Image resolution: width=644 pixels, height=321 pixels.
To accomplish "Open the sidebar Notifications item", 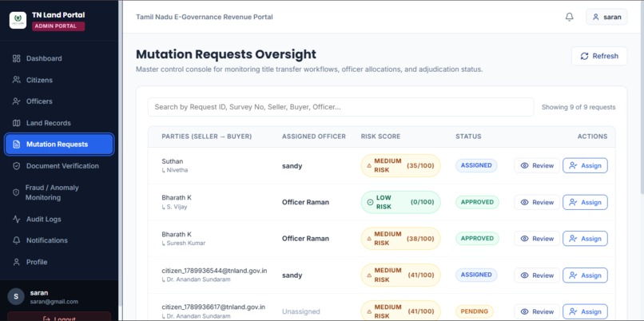I will tap(59, 240).
